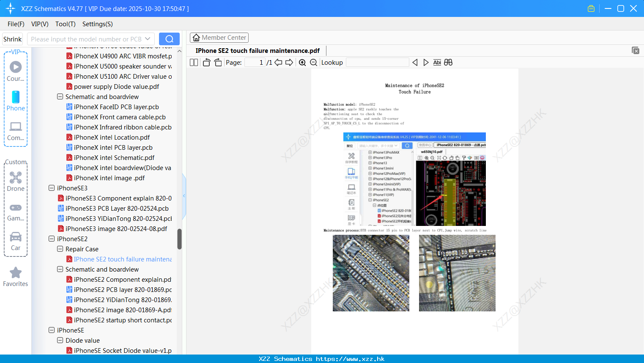The image size is (644, 363).
Task: Click the right board photo in PDF
Action: 457,273
